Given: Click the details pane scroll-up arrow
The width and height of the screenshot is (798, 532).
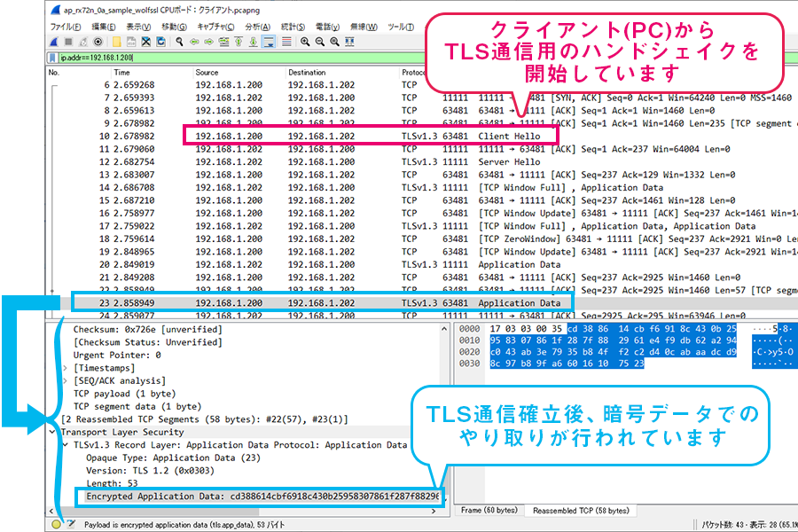Looking at the screenshot, I should (x=444, y=329).
